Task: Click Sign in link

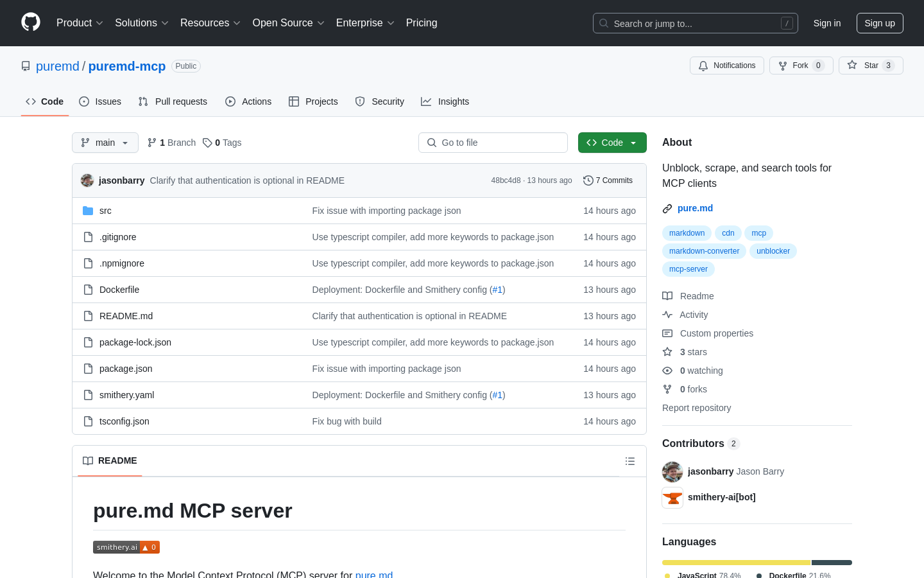Action: pos(827,23)
